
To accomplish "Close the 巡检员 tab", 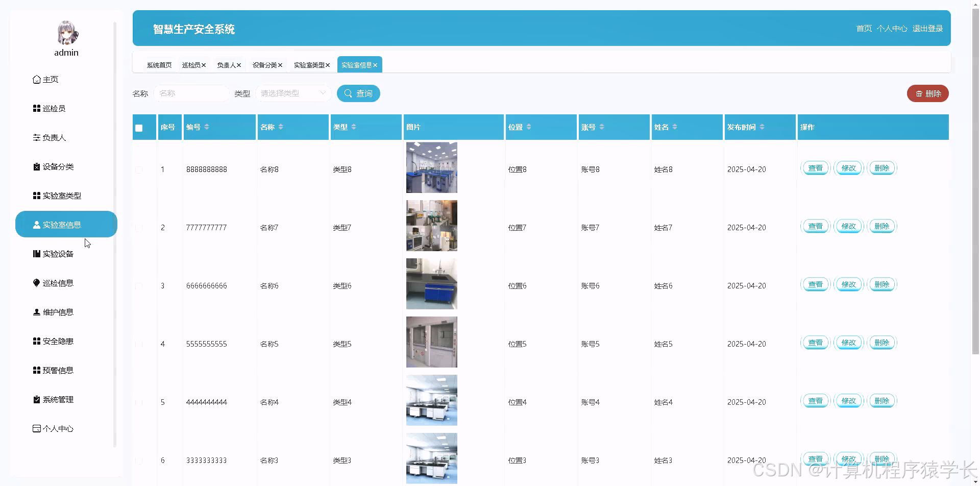I will click(x=204, y=65).
